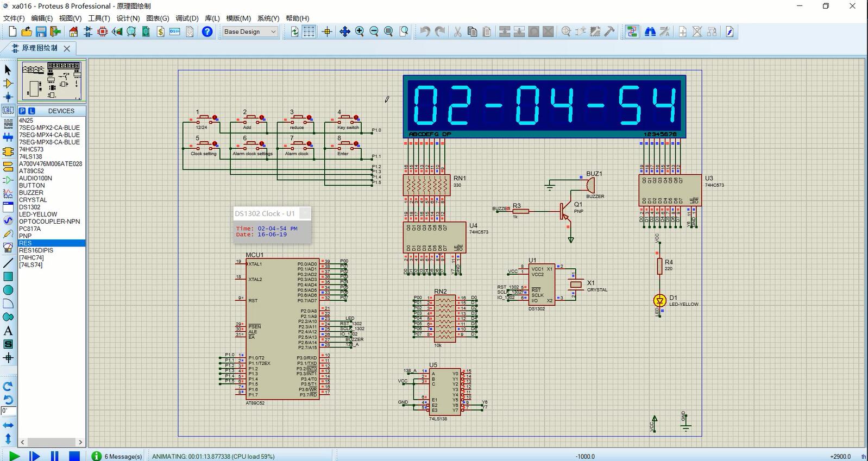Search and tag with the binoculars icon
Viewport: 868px width, 461px height.
pyautogui.click(x=650, y=31)
